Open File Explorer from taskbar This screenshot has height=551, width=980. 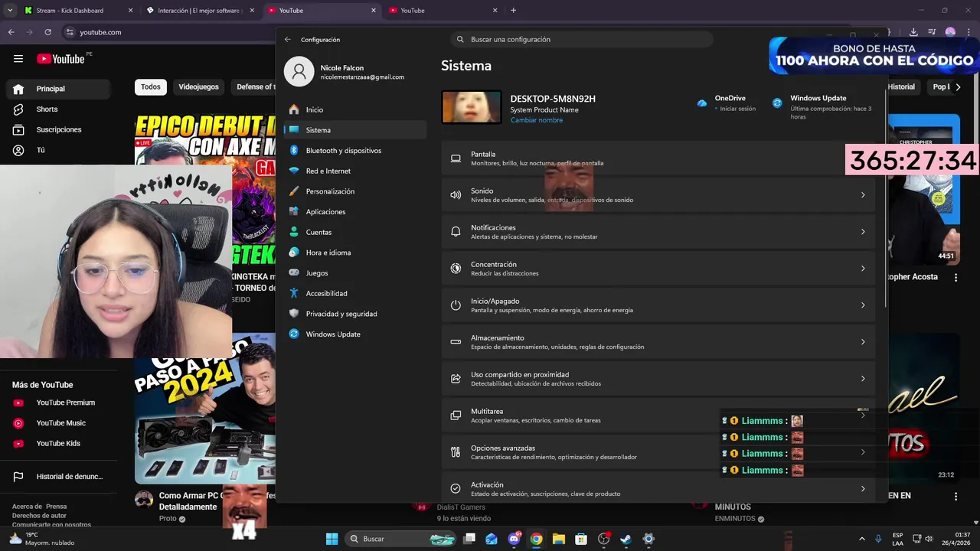(558, 539)
